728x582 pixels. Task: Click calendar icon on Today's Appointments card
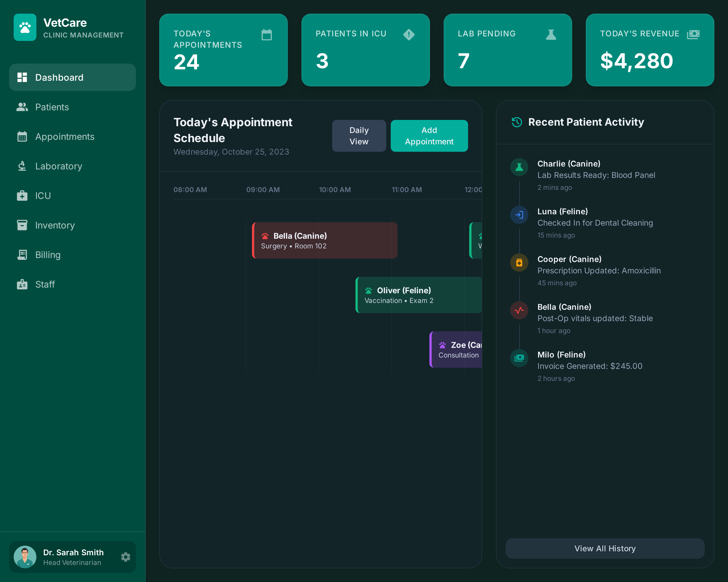[266, 35]
